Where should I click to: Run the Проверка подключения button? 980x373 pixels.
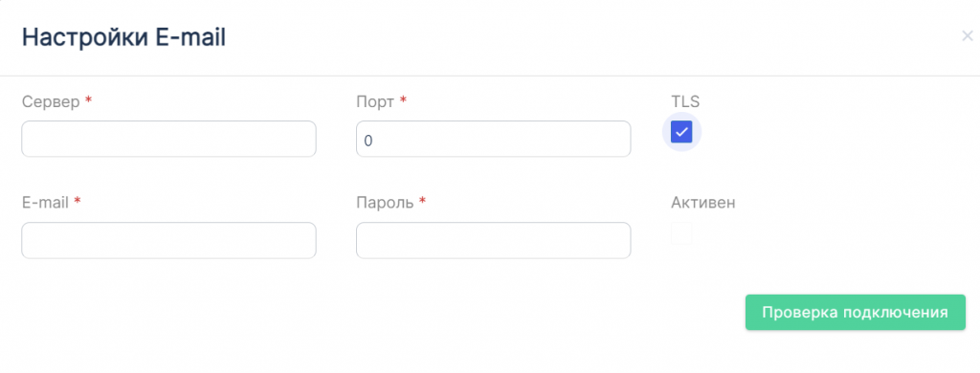(855, 313)
